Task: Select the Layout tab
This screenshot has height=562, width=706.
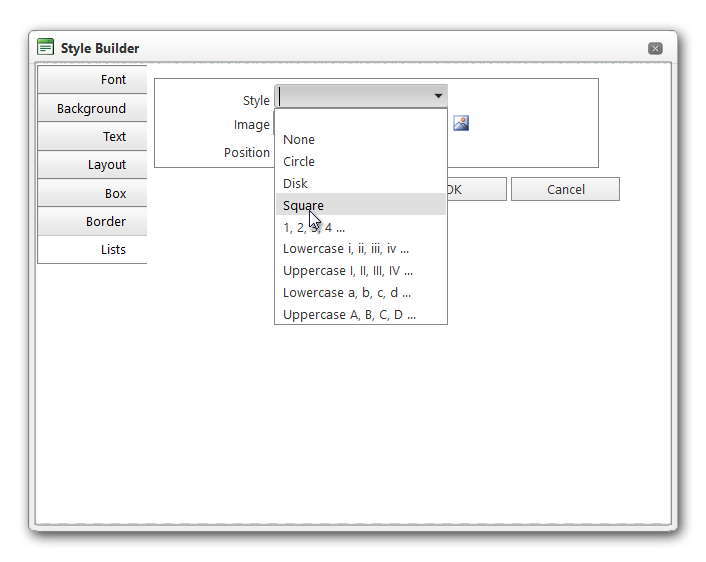Action: [x=93, y=164]
